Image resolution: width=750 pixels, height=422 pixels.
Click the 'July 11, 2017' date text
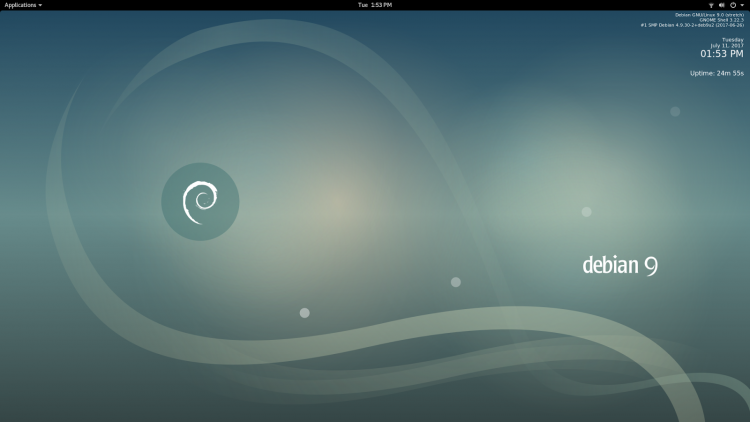(x=727, y=45)
